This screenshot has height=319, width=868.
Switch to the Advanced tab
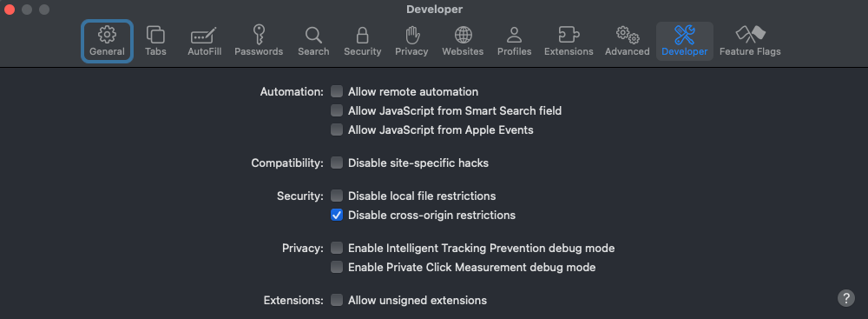point(628,41)
